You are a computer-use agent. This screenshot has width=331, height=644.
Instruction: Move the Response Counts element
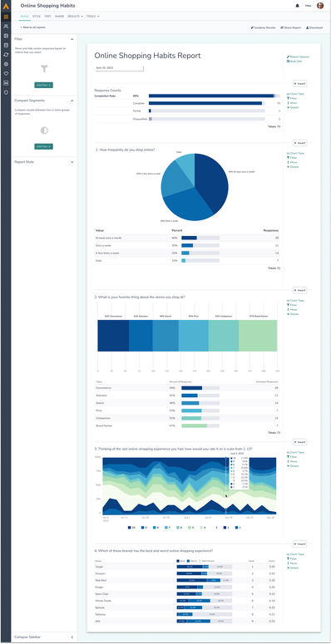click(292, 103)
